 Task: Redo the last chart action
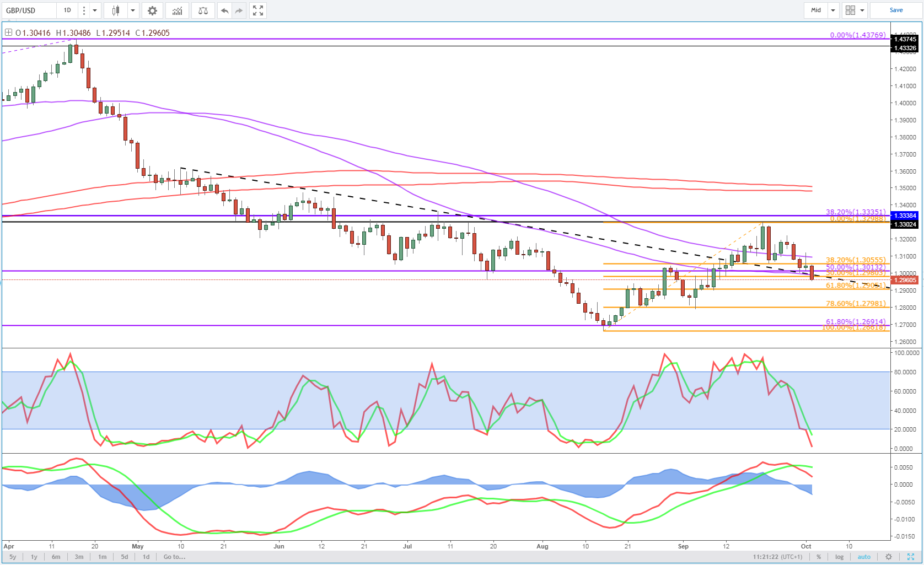(x=239, y=10)
